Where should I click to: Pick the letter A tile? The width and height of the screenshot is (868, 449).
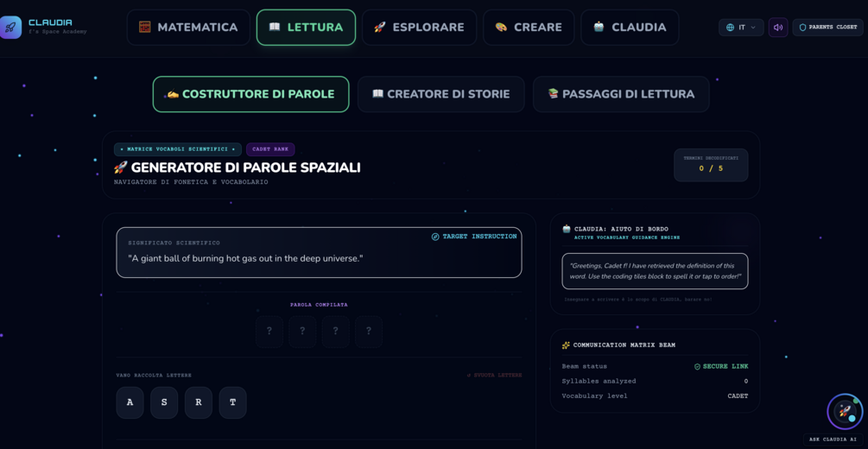130,402
